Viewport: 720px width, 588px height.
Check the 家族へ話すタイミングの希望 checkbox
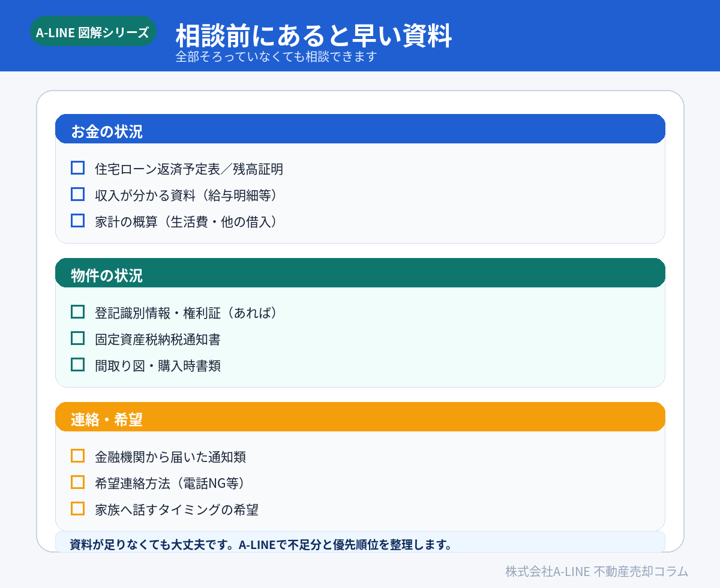coord(77,508)
